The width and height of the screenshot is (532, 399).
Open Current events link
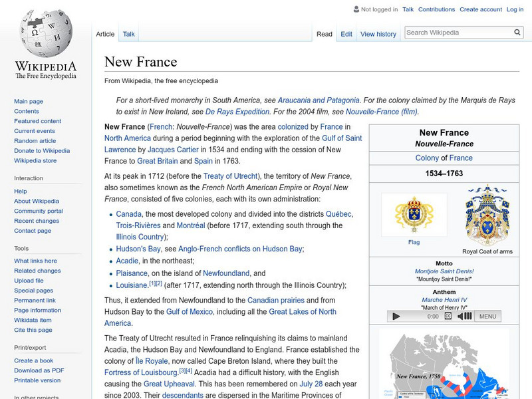coord(35,130)
